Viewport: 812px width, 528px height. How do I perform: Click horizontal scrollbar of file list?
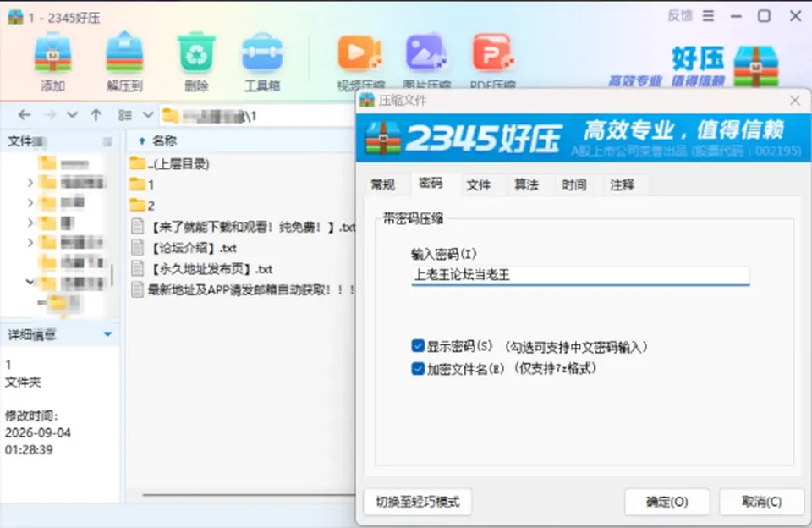[249, 495]
